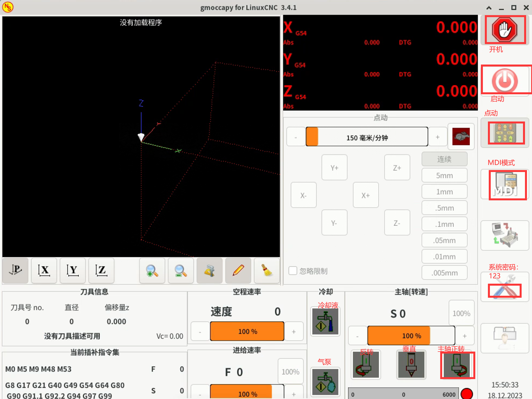Switch to MDI mode
The width and height of the screenshot is (532, 399).
point(508,185)
